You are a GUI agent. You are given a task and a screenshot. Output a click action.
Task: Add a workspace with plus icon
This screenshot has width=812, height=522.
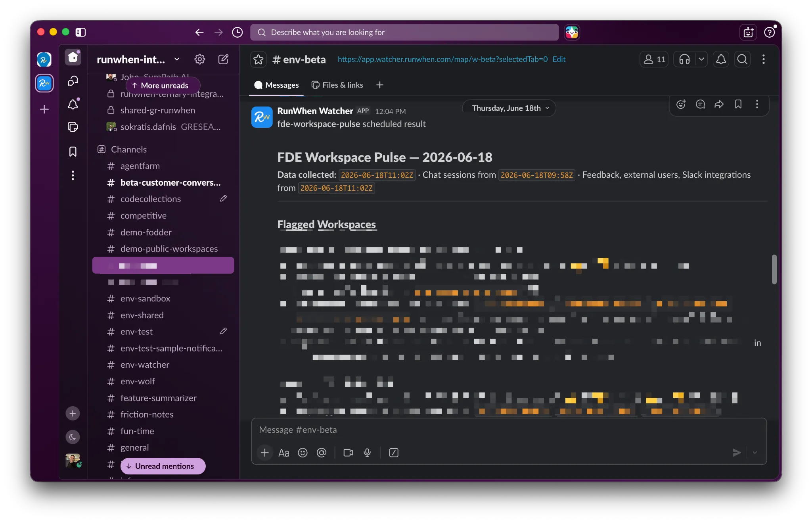pyautogui.click(x=44, y=109)
